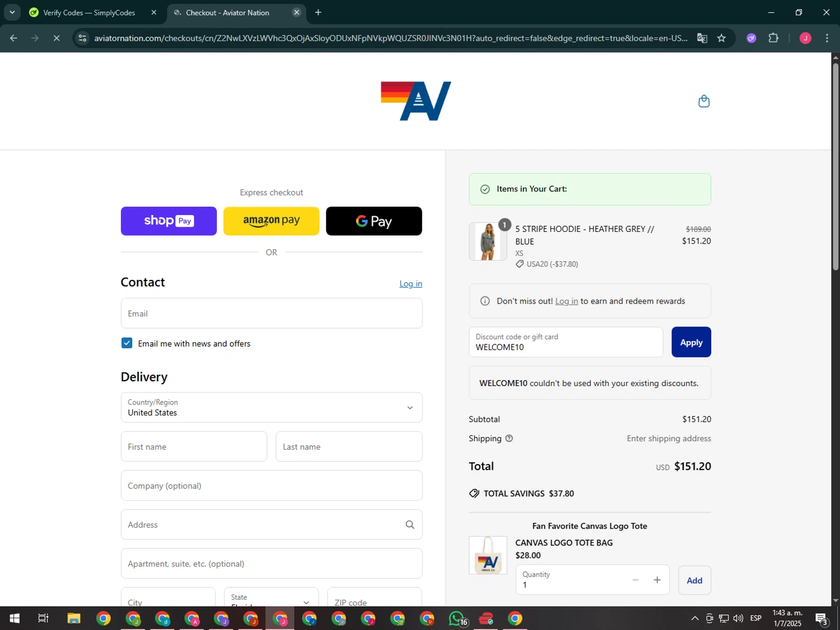Screen dimensions: 840x630
Task: Click the translate page icon in address bar
Action: (702, 38)
